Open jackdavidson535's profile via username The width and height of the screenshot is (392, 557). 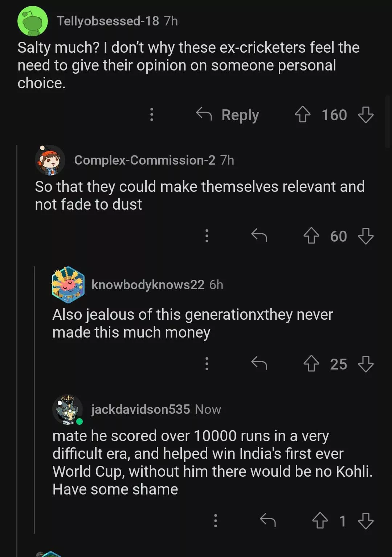[x=140, y=409]
